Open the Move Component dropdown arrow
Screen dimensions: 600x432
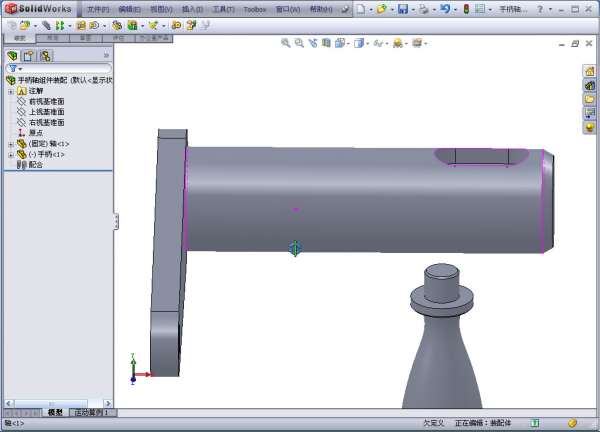tap(104, 26)
